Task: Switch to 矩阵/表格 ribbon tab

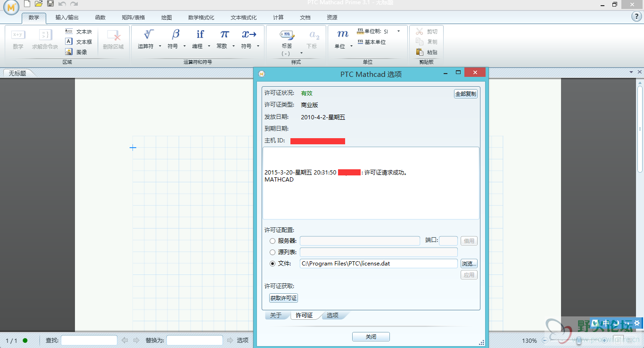Action: tap(133, 17)
